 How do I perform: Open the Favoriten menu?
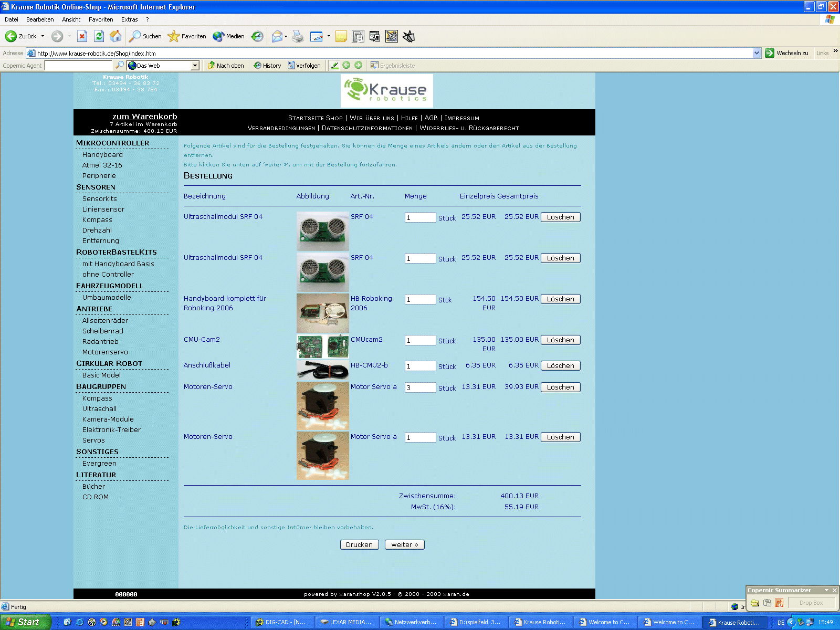click(x=101, y=19)
